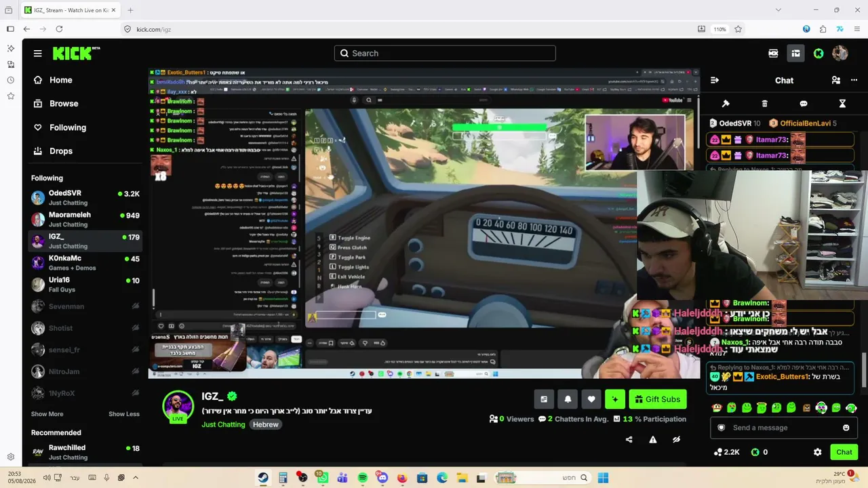Select K0nkaMc channel in Following list

85,262
